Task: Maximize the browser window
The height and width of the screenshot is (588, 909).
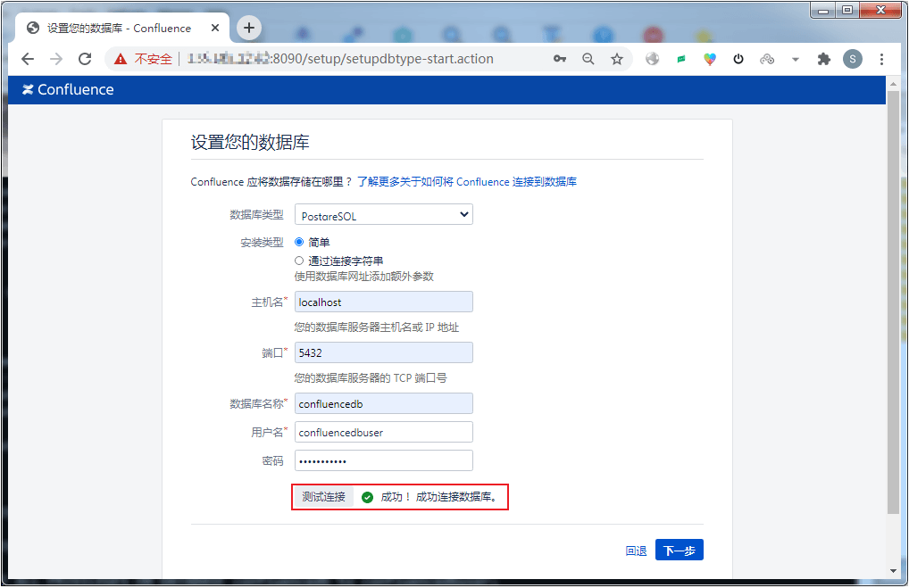Action: [x=847, y=10]
